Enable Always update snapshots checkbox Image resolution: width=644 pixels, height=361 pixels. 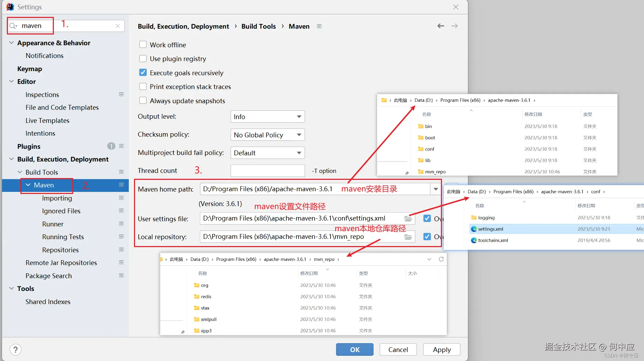coord(143,100)
